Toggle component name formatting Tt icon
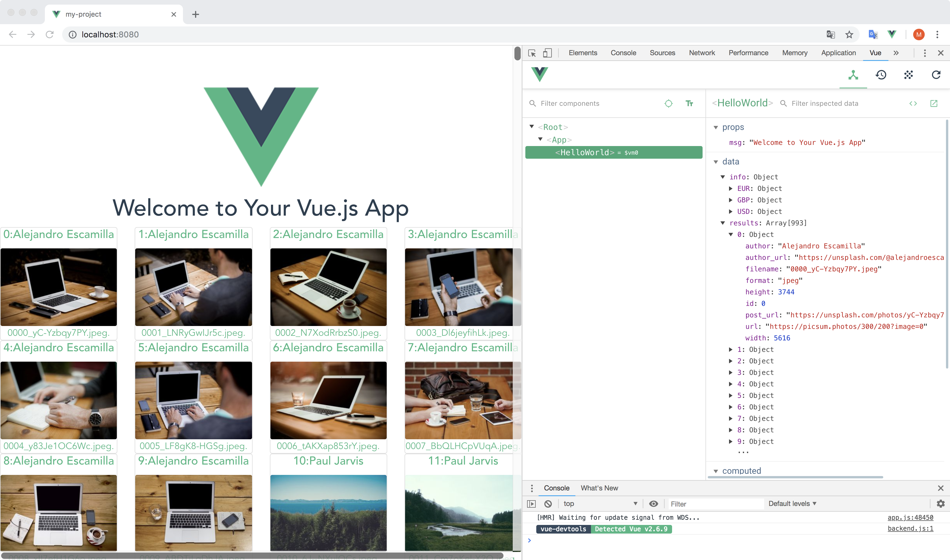 (x=689, y=103)
